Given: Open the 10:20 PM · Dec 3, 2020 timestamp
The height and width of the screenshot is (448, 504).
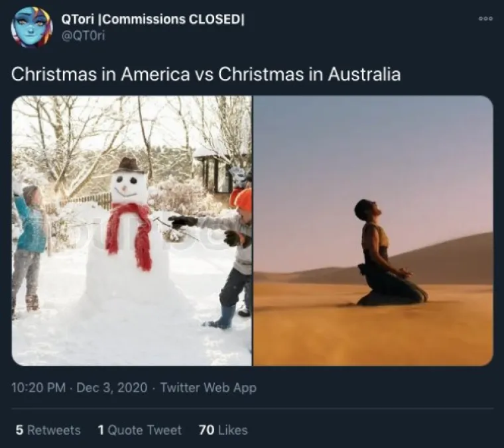Looking at the screenshot, I should [80, 388].
